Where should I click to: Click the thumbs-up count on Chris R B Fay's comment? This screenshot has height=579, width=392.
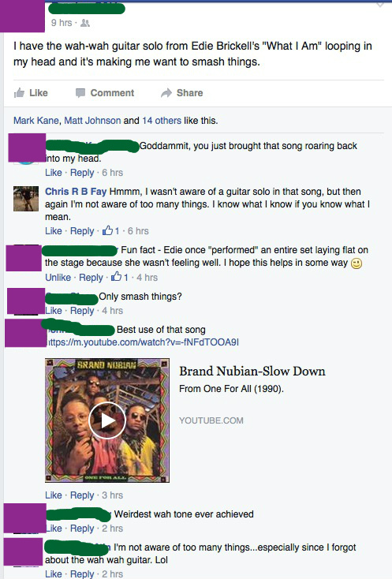(110, 231)
